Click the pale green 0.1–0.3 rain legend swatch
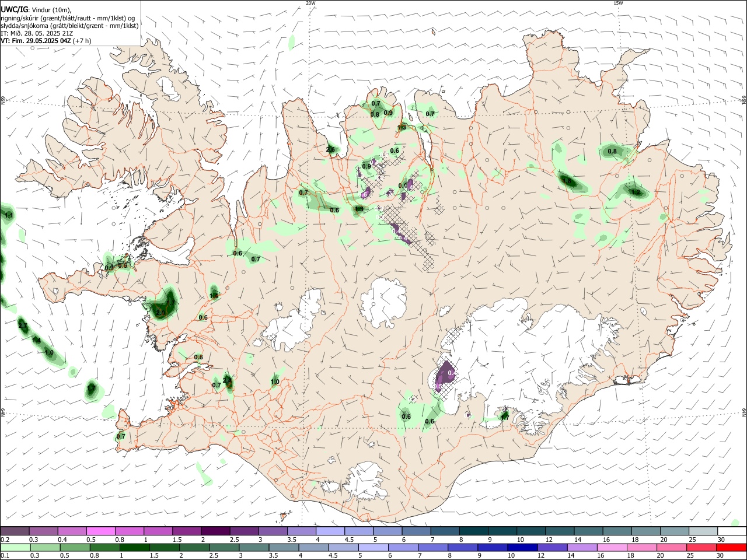747x560 pixels. 15,548
